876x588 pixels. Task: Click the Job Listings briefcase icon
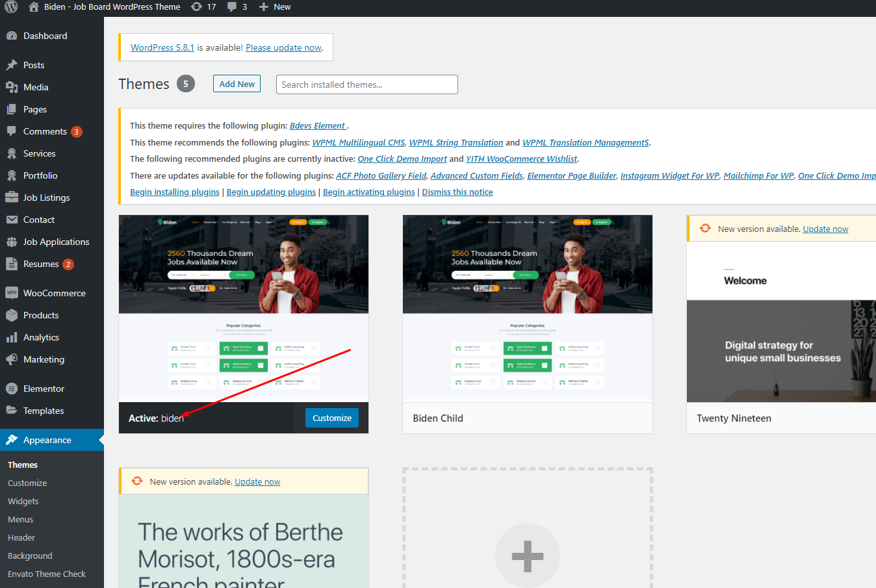click(12, 198)
